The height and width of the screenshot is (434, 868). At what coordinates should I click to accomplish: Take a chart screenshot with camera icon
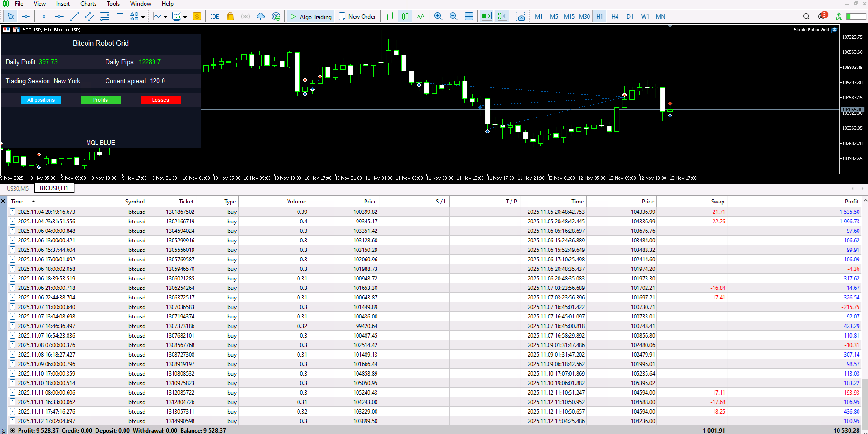521,17
